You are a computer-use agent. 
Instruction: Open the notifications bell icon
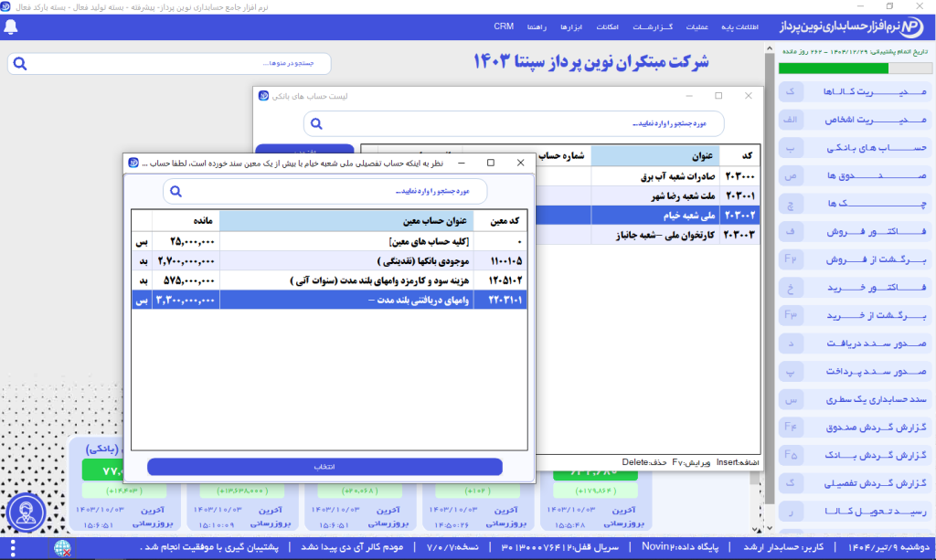tap(11, 26)
